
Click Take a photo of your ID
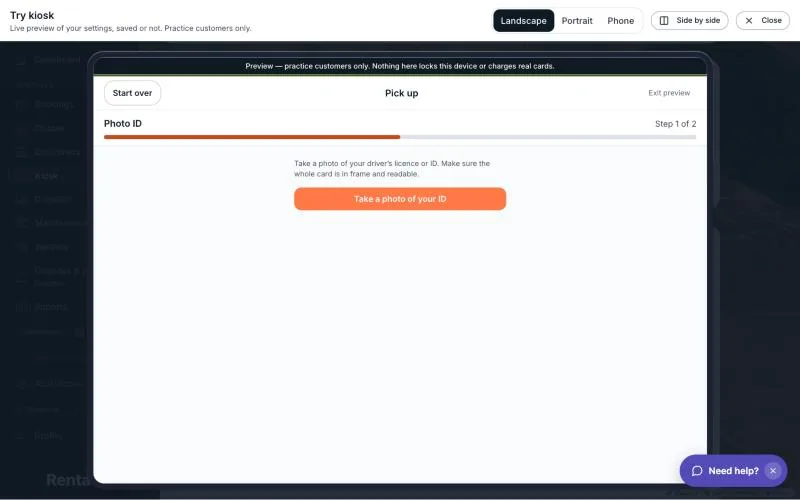click(400, 199)
